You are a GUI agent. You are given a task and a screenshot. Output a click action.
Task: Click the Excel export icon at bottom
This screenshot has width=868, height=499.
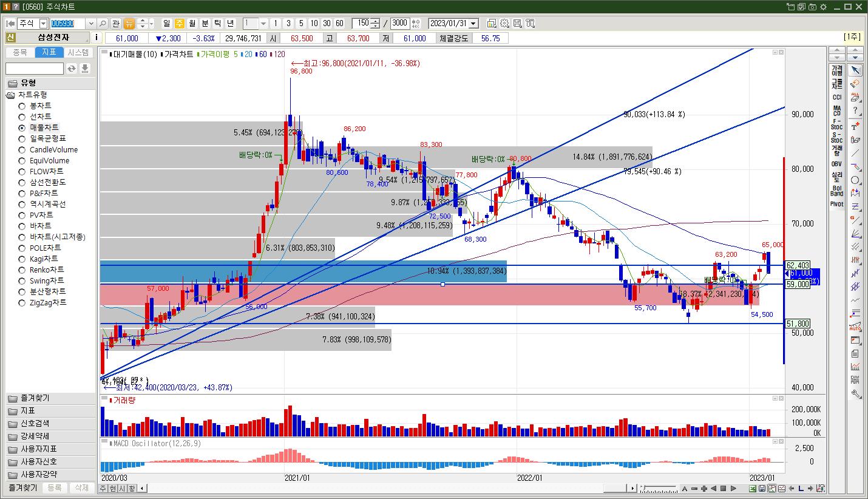753,489
